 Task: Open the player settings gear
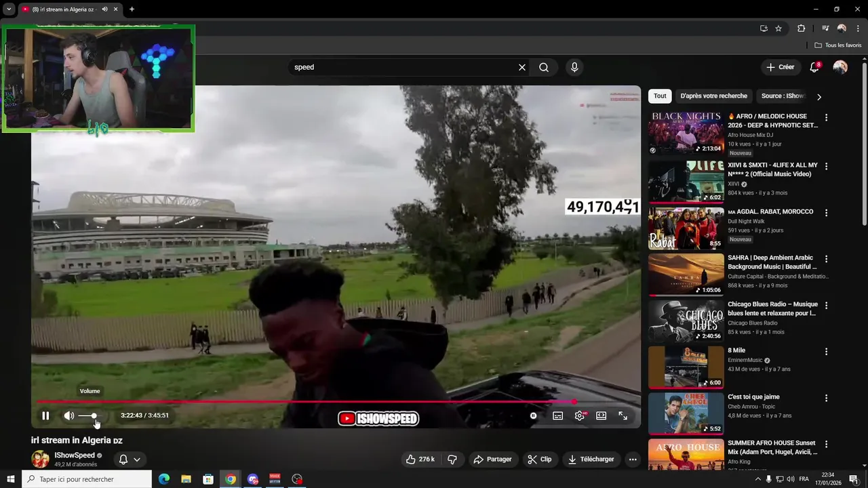579,415
